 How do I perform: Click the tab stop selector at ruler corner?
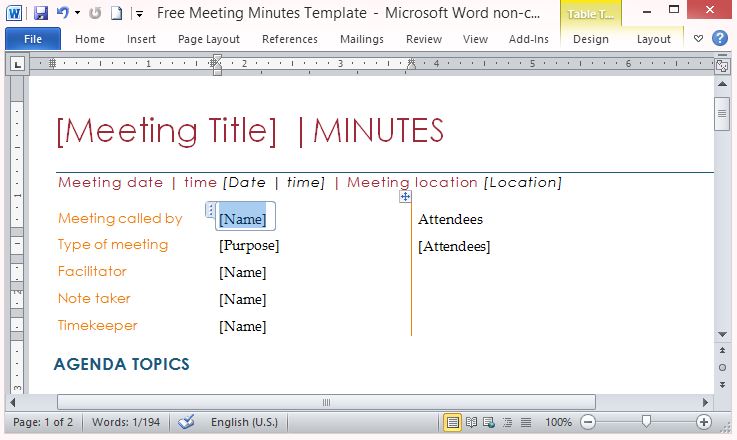[x=17, y=64]
